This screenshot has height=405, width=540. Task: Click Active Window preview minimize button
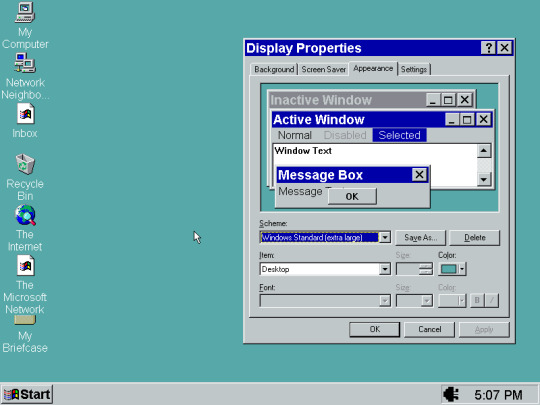tap(452, 120)
